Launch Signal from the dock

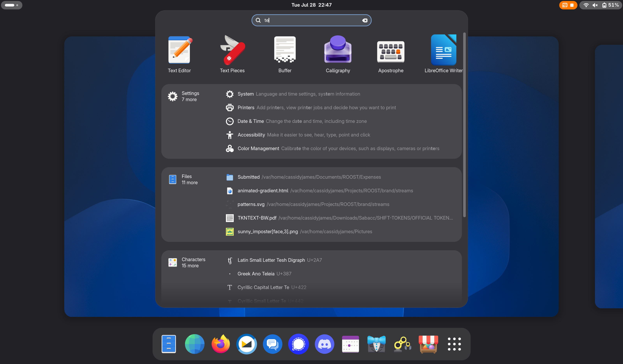pos(298,344)
